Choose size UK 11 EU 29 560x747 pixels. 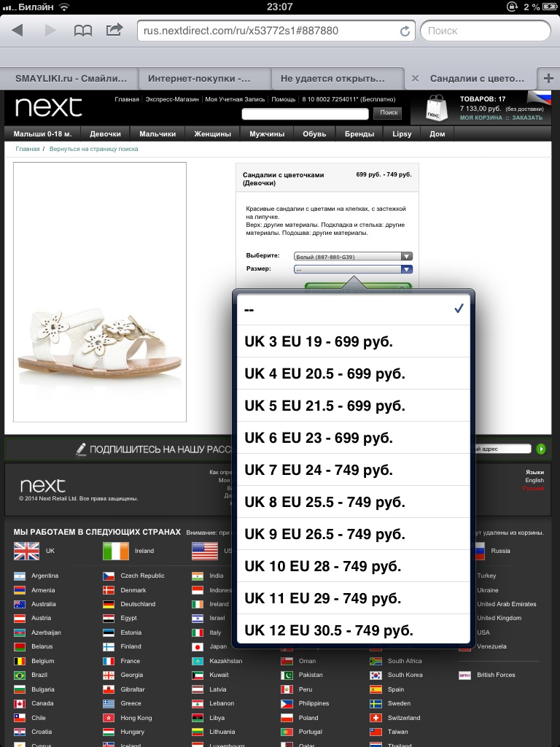click(x=354, y=598)
